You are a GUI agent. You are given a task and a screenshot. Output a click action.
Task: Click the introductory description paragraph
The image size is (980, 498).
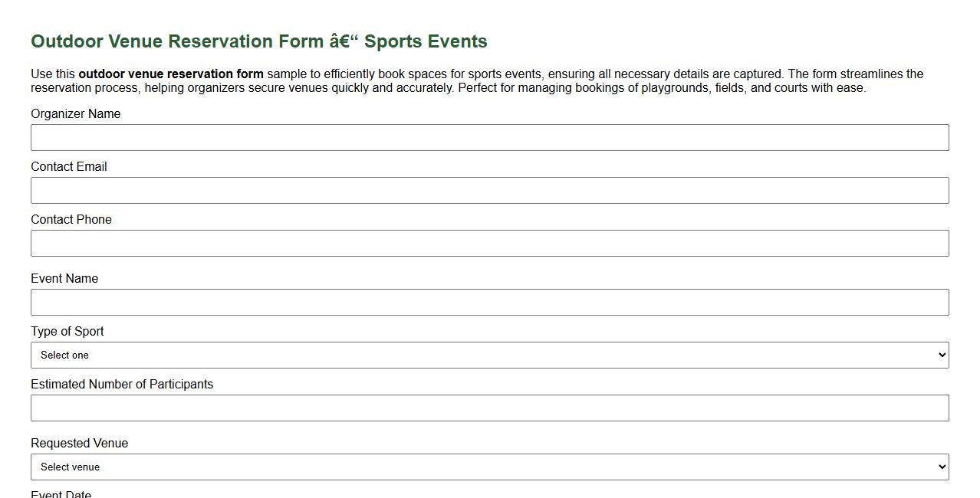pyautogui.click(x=475, y=80)
